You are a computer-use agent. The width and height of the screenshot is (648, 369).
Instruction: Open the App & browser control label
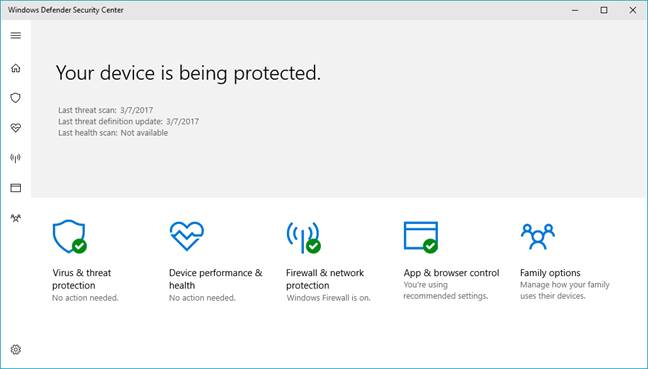point(451,273)
